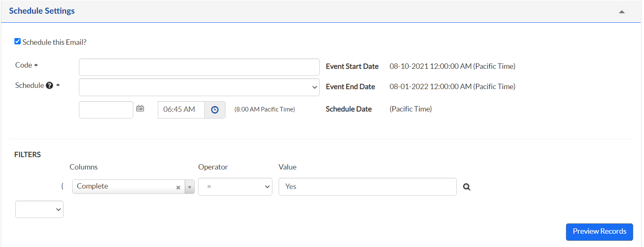Click the Event End Date value text
Image resolution: width=644 pixels, height=247 pixels.
pyautogui.click(x=452, y=87)
